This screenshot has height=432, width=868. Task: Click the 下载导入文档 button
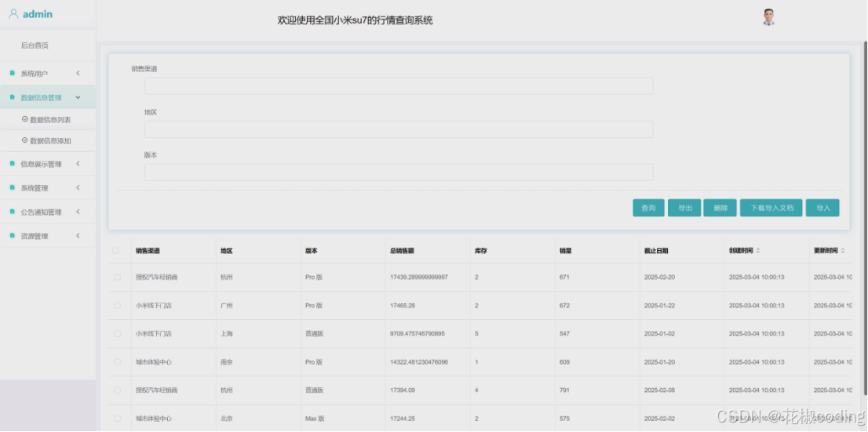point(771,208)
